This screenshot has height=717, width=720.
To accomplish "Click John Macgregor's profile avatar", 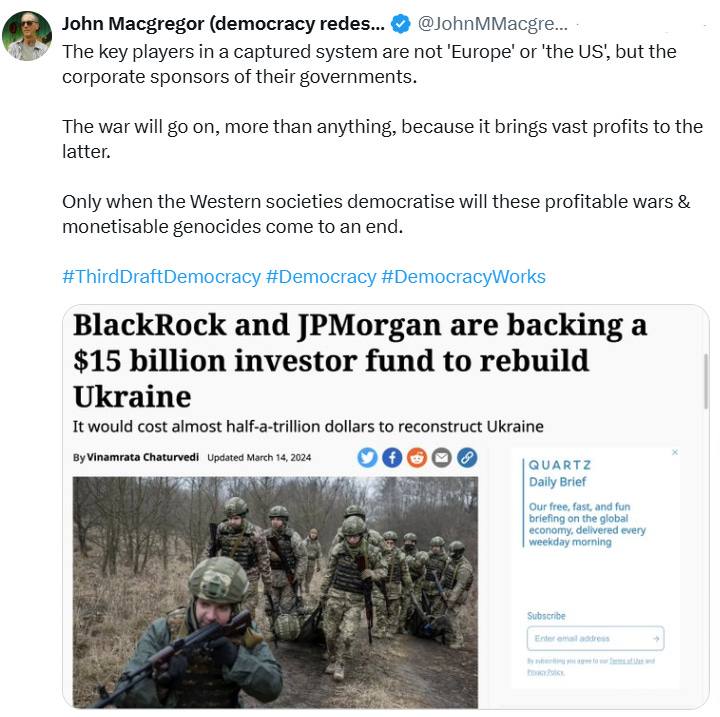I will (27, 36).
